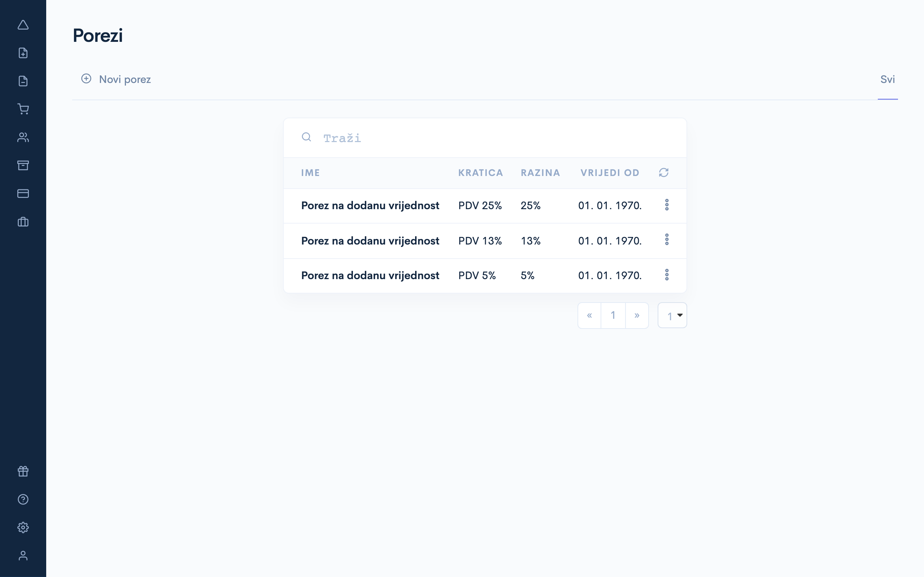
Task: Open options menu for PDV 13% row
Action: pos(667,240)
